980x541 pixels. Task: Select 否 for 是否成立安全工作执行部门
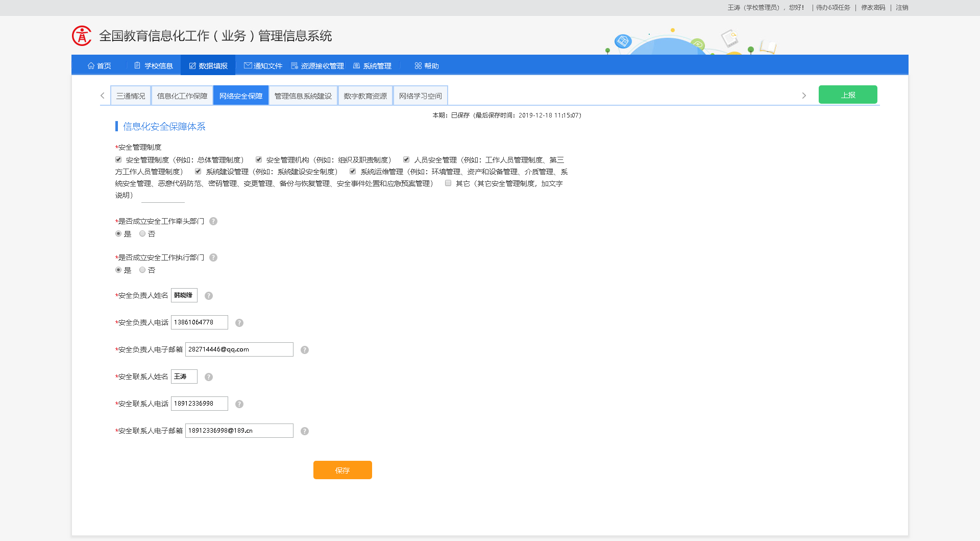pos(142,270)
